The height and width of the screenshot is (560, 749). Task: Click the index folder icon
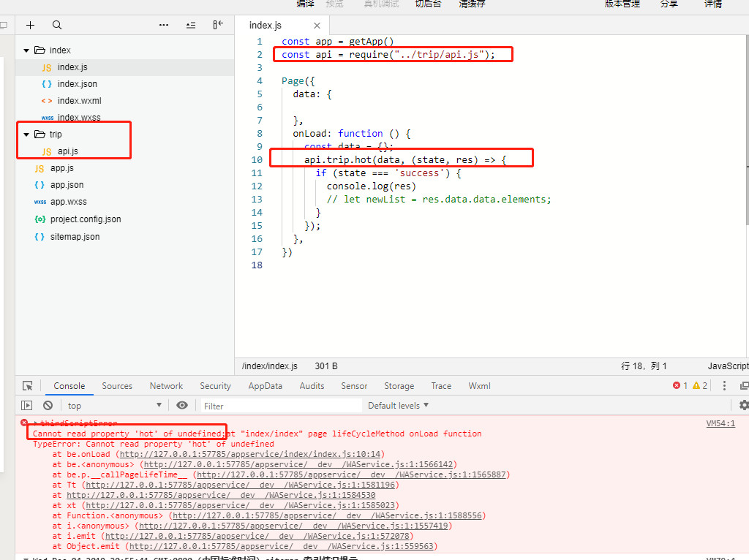pos(40,50)
